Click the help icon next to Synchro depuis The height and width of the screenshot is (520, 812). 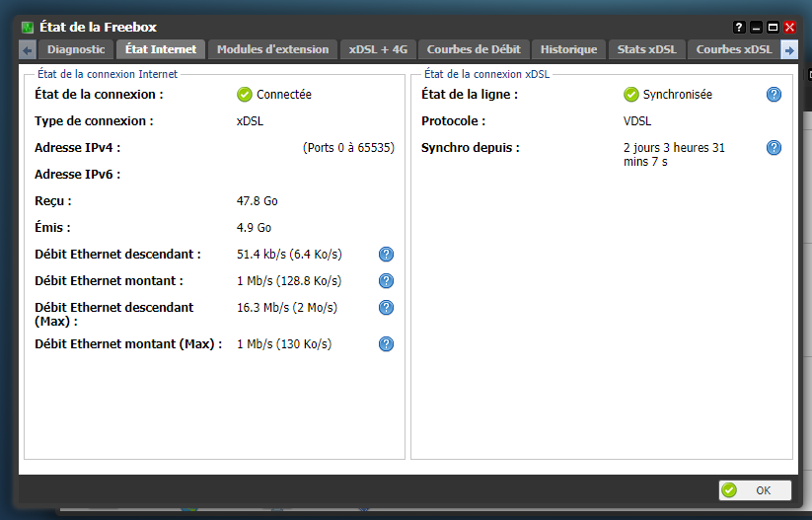pyautogui.click(x=774, y=148)
